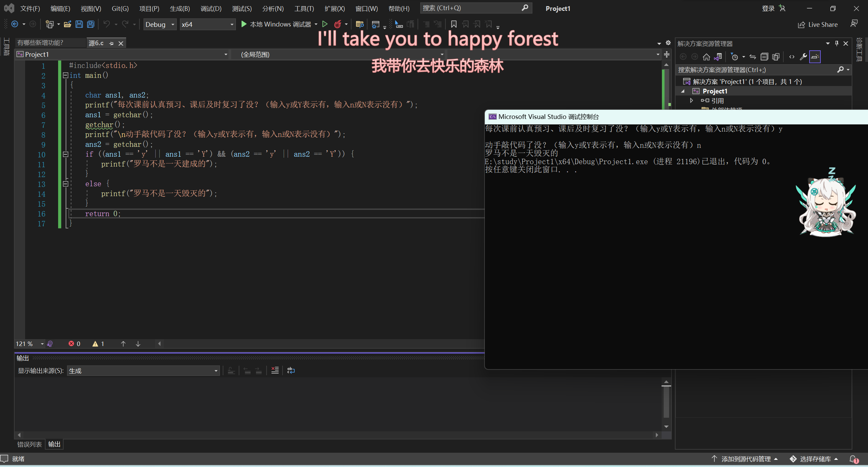Image resolution: width=868 pixels, height=467 pixels.
Task: Expand the 引用 references tree node
Action: pos(692,101)
